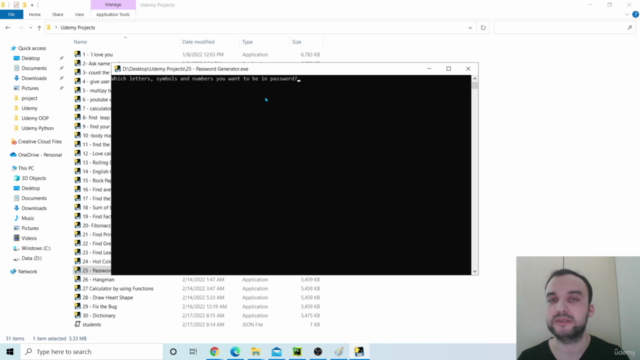Open Windows (C:) drive
Image resolution: width=640 pixels, height=360 pixels.
36,248
